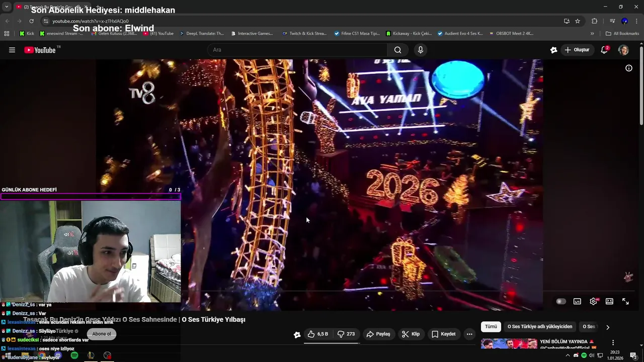
Task: Open All Bookmarks folder
Action: pos(622,34)
